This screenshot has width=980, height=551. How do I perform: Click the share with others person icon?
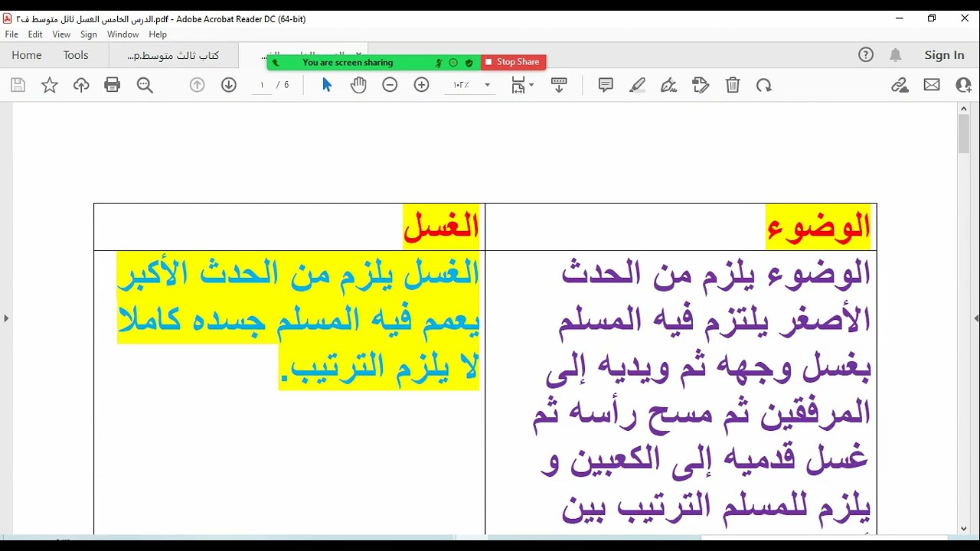click(963, 85)
